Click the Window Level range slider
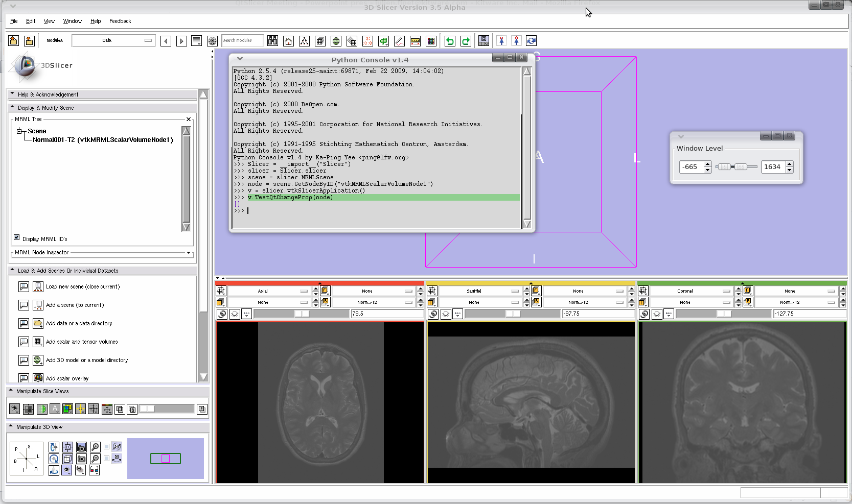This screenshot has height=504, width=852. (x=736, y=167)
